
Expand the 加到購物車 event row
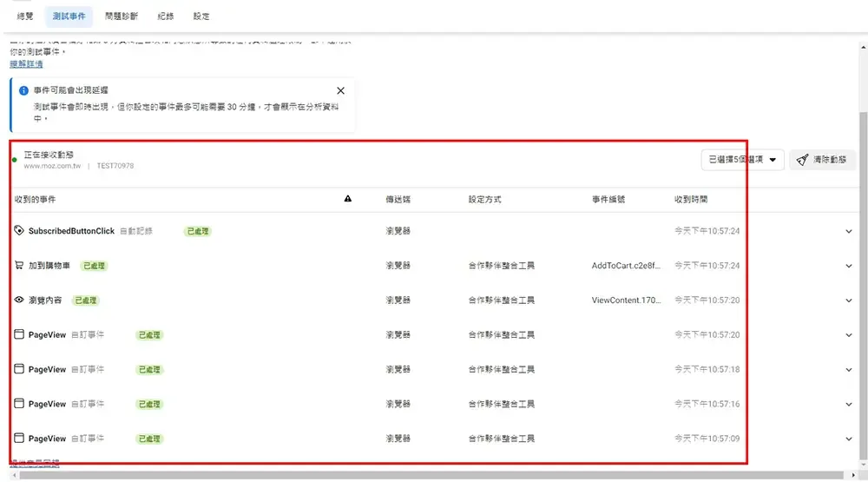coord(849,266)
